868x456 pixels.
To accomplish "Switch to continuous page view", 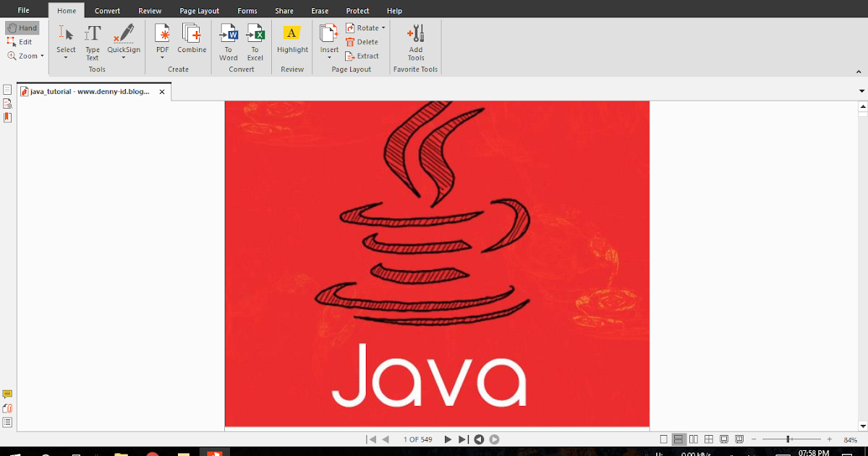I will tap(678, 439).
